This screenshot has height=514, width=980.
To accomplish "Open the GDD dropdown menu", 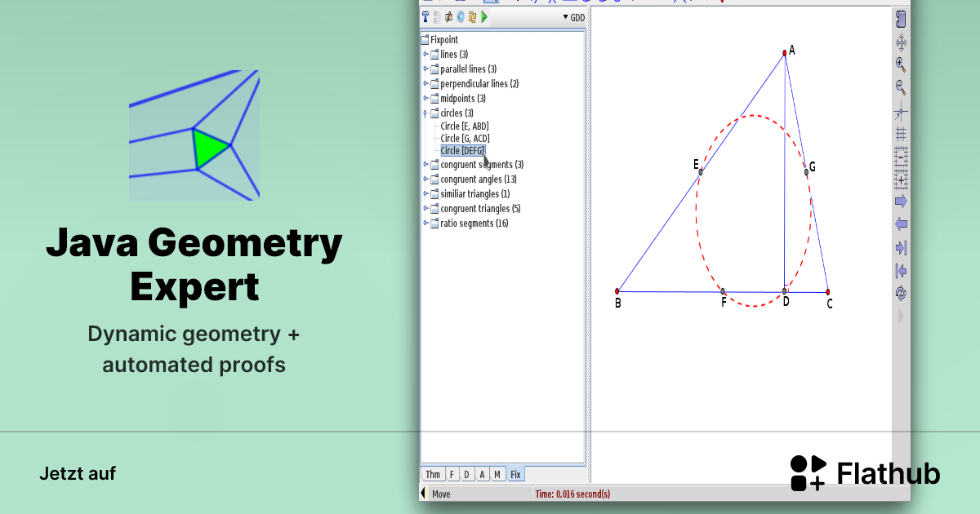I will [572, 16].
